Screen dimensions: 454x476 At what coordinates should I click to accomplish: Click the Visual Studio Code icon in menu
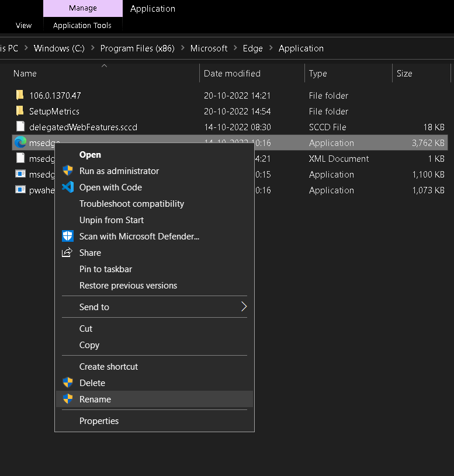pyautogui.click(x=68, y=187)
